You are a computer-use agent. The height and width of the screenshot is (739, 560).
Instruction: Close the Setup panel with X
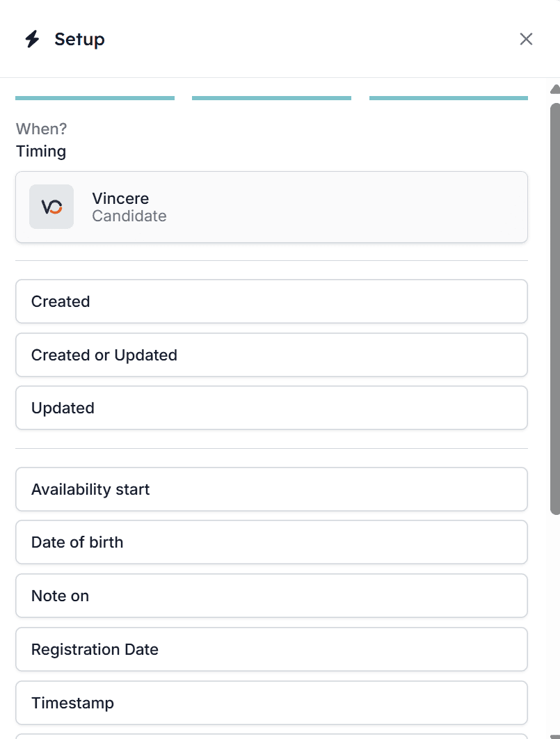(526, 39)
